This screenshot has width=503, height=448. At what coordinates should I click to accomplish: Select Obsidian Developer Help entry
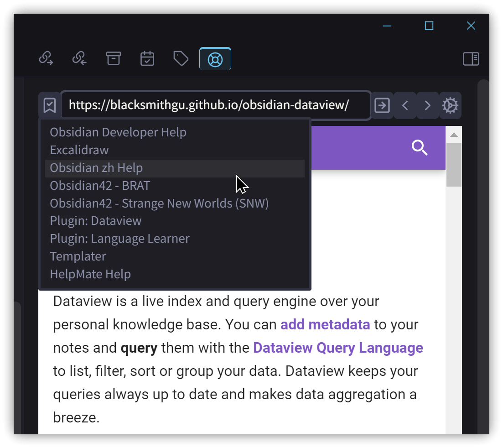pos(175,133)
